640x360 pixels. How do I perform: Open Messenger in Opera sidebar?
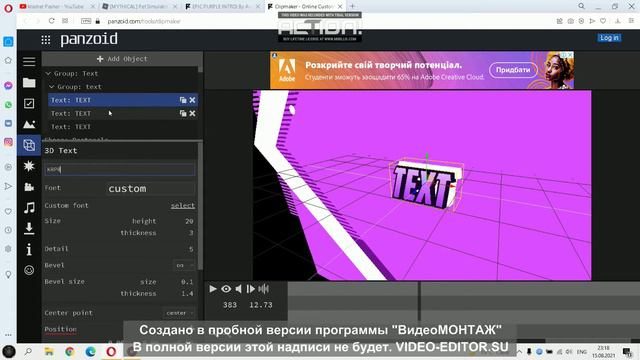click(8, 86)
